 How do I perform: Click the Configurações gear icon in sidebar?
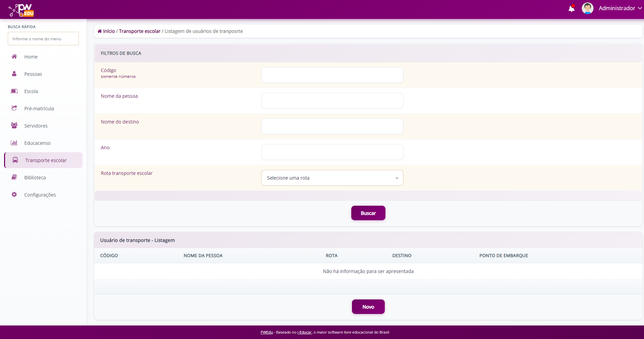[x=14, y=195]
